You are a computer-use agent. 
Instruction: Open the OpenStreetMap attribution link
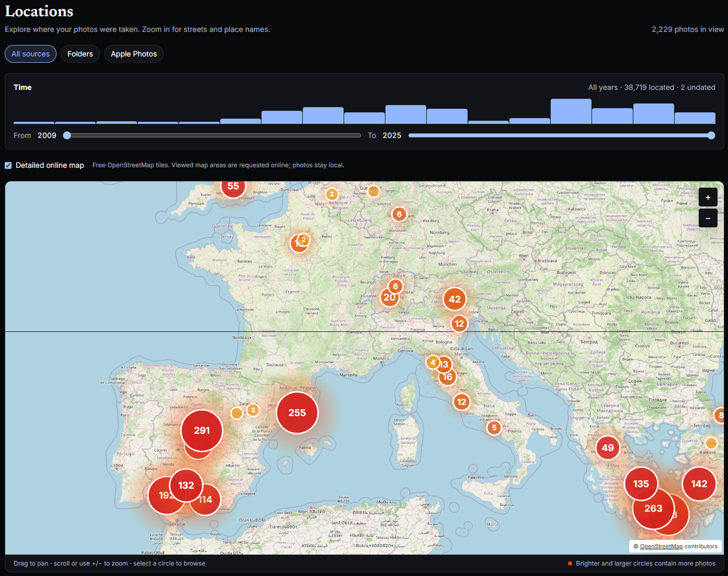tap(661, 546)
